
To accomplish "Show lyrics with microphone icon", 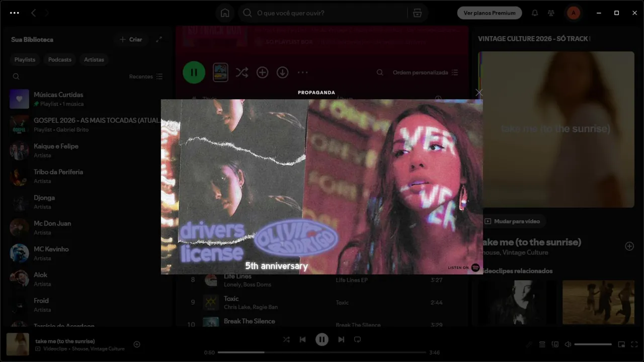I will coord(529,344).
